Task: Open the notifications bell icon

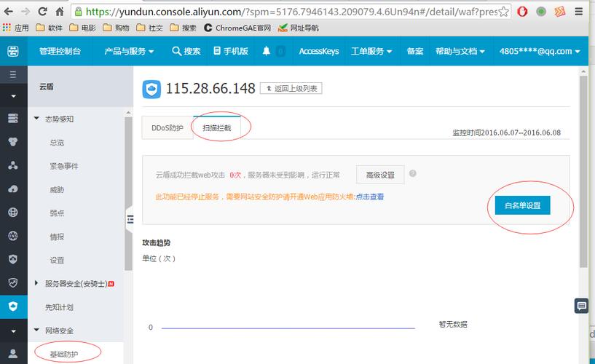Action: (x=267, y=51)
